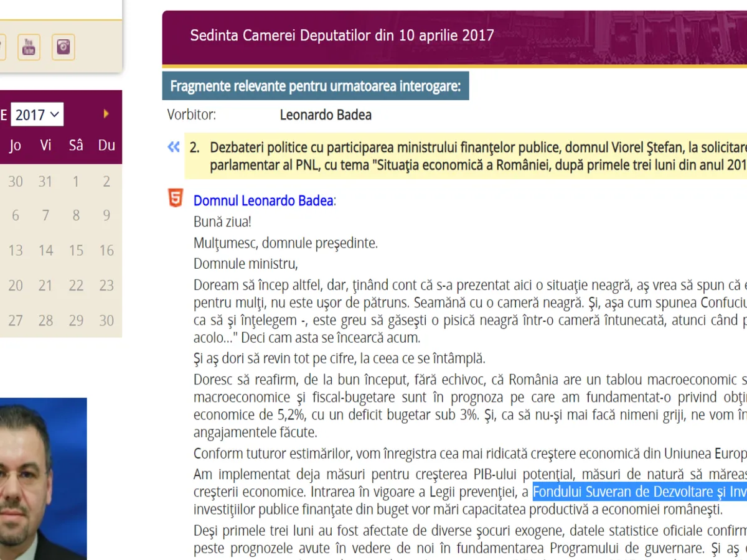Go to next month in calendar
747x560 pixels.
106,114
